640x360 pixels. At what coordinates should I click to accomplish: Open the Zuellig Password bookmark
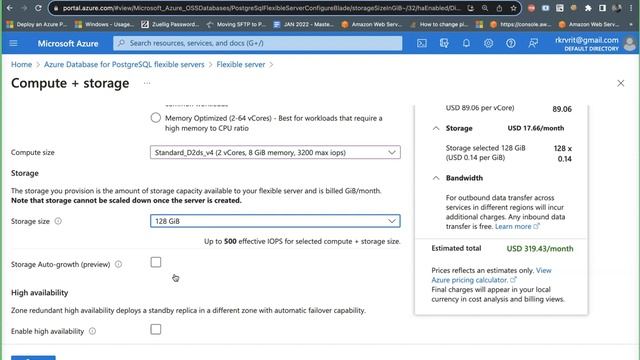click(171, 24)
